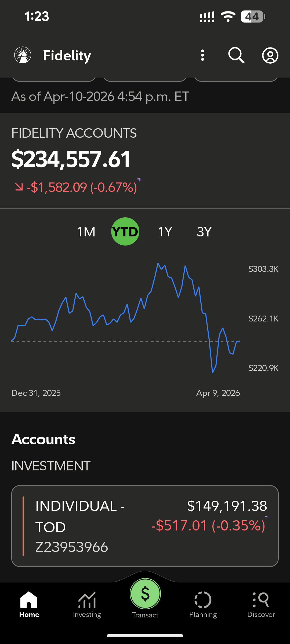Tap footnote marker beside -$1,582.09 change
This screenshot has width=290, height=644.
pos(139,180)
